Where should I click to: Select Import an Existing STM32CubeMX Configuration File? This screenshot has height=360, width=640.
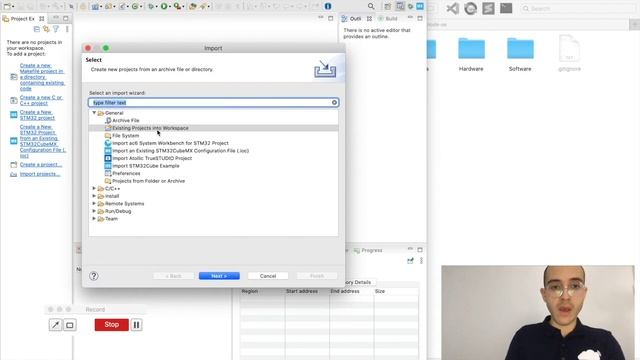point(180,151)
